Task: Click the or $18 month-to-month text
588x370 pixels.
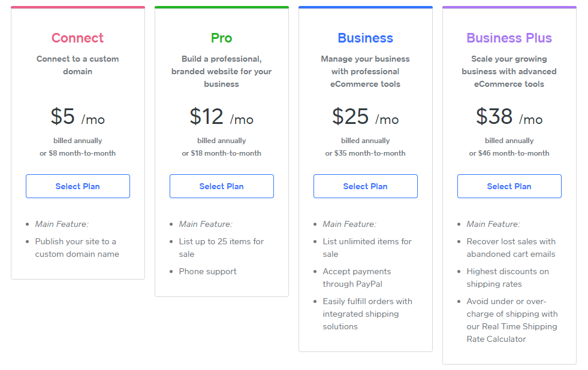Action: coord(221,153)
